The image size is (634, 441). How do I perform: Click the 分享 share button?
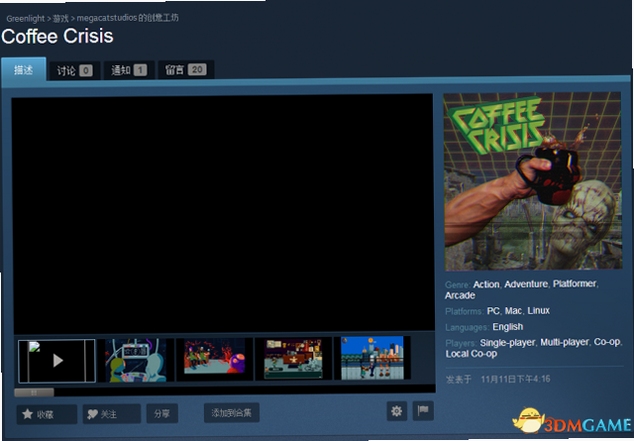[x=162, y=414]
